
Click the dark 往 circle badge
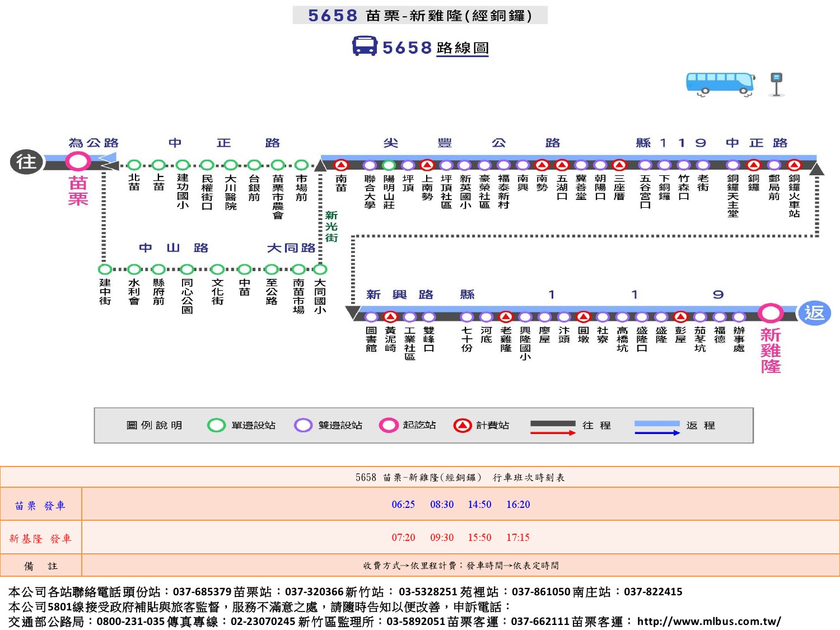click(x=26, y=162)
